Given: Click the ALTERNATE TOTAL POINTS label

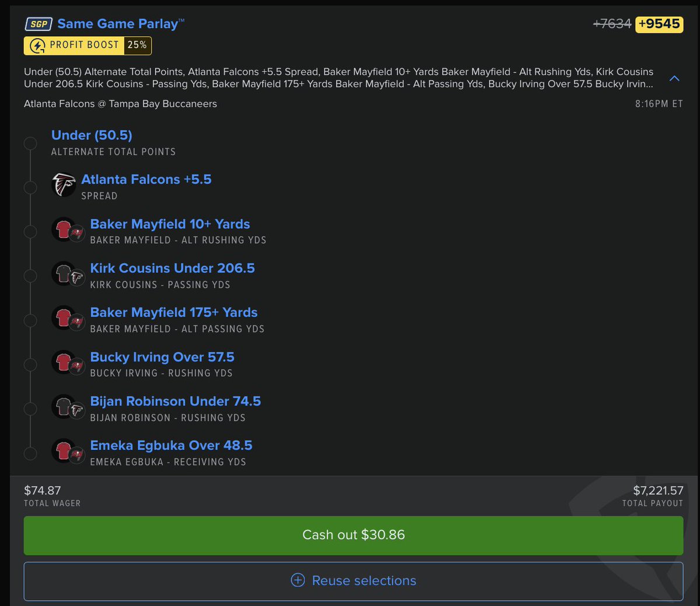Looking at the screenshot, I should tap(113, 152).
